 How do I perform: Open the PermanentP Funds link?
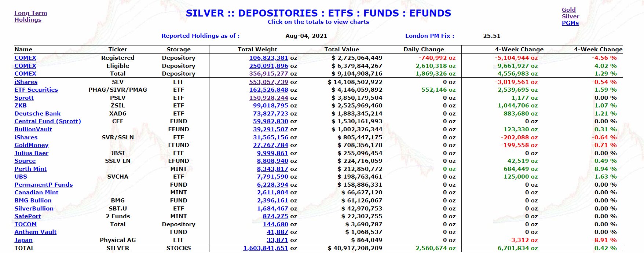(44, 185)
